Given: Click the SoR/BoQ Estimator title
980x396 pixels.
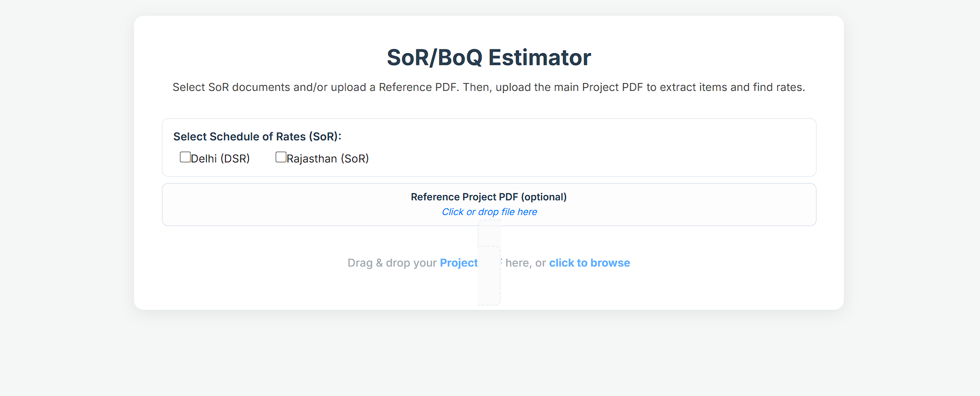Looking at the screenshot, I should tap(489, 58).
